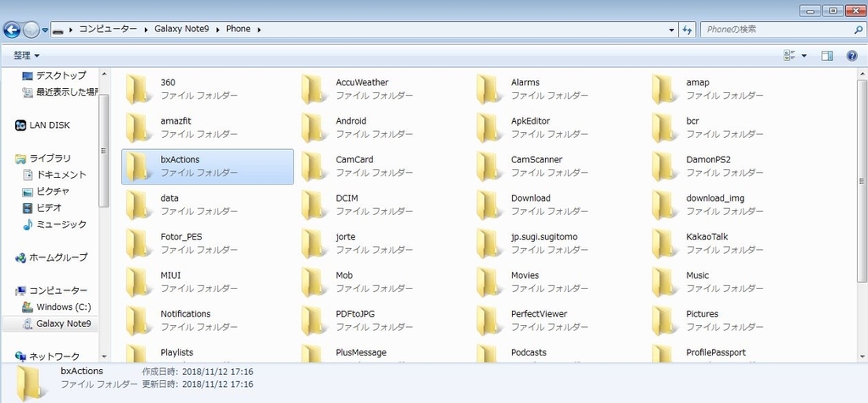The image size is (868, 403).
Task: Open address bar history dropdown arrow
Action: [x=671, y=30]
